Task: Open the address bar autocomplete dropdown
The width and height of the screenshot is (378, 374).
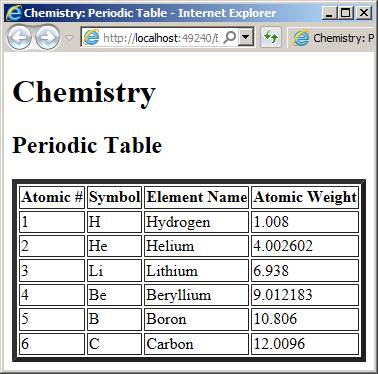Action: (246, 38)
